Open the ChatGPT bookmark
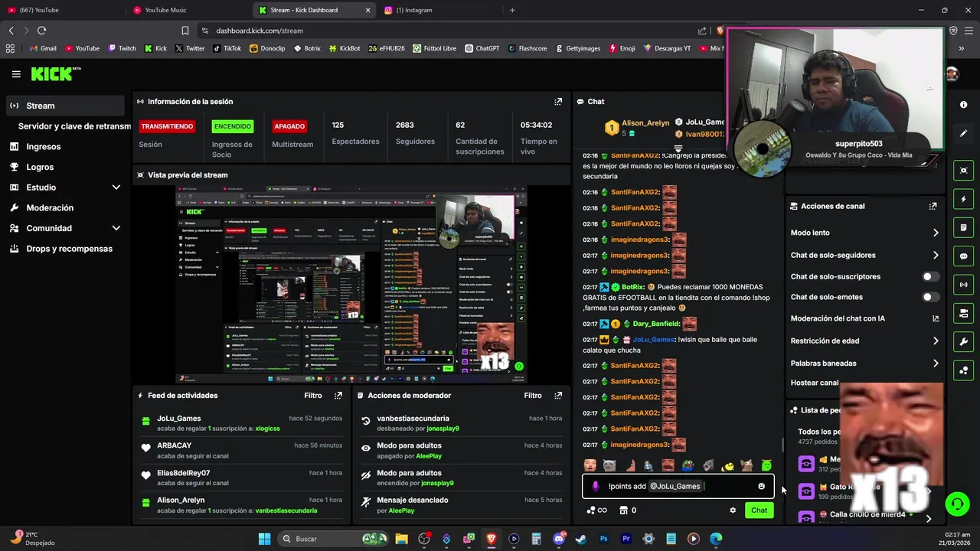 pos(482,48)
